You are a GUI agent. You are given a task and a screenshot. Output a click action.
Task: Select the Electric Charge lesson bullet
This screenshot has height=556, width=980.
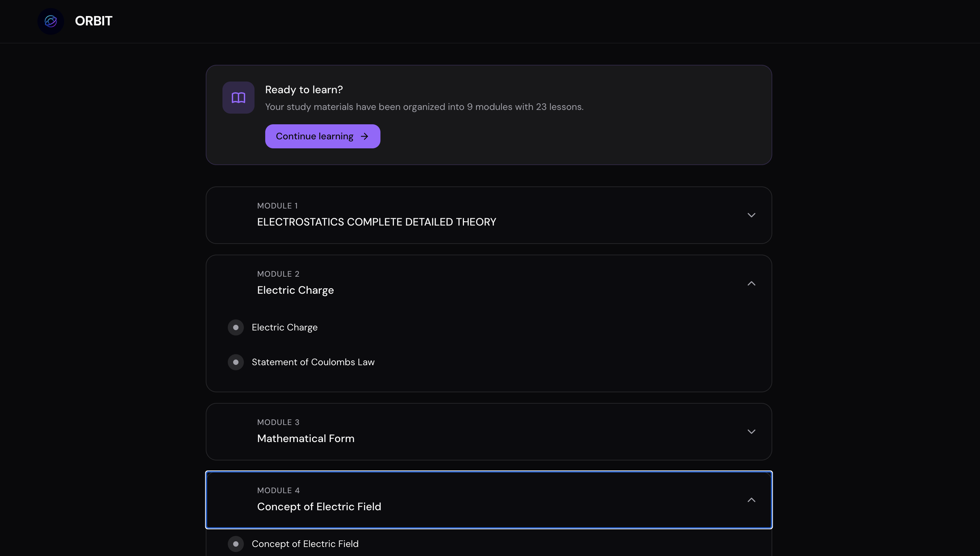(236, 328)
